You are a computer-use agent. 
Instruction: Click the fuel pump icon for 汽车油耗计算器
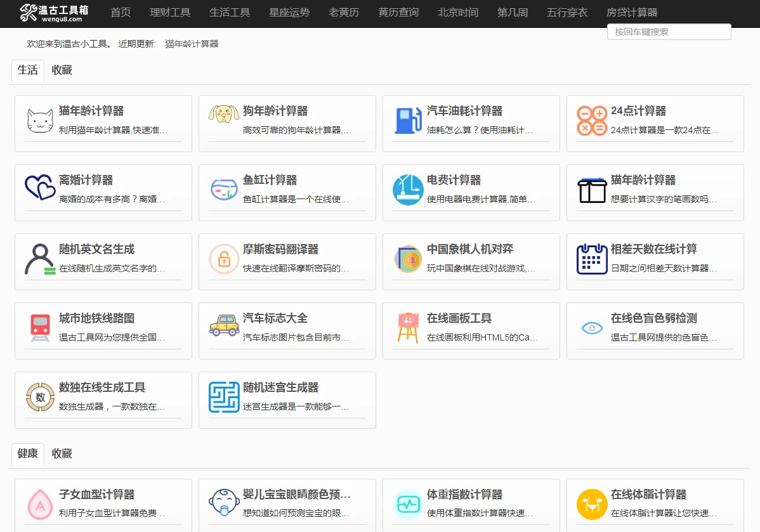[408, 120]
